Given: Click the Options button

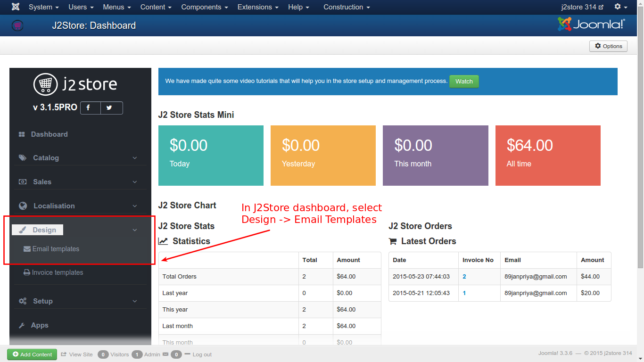Looking at the screenshot, I should pyautogui.click(x=608, y=46).
